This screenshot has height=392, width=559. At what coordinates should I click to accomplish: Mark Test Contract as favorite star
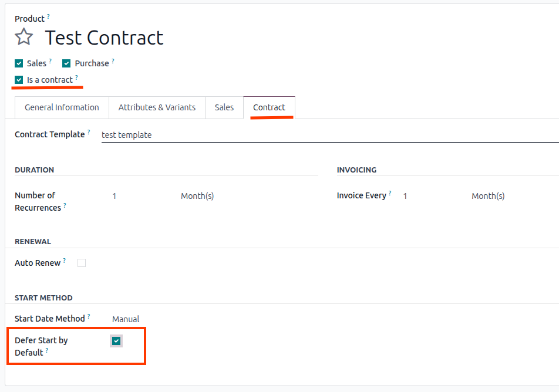[24, 37]
